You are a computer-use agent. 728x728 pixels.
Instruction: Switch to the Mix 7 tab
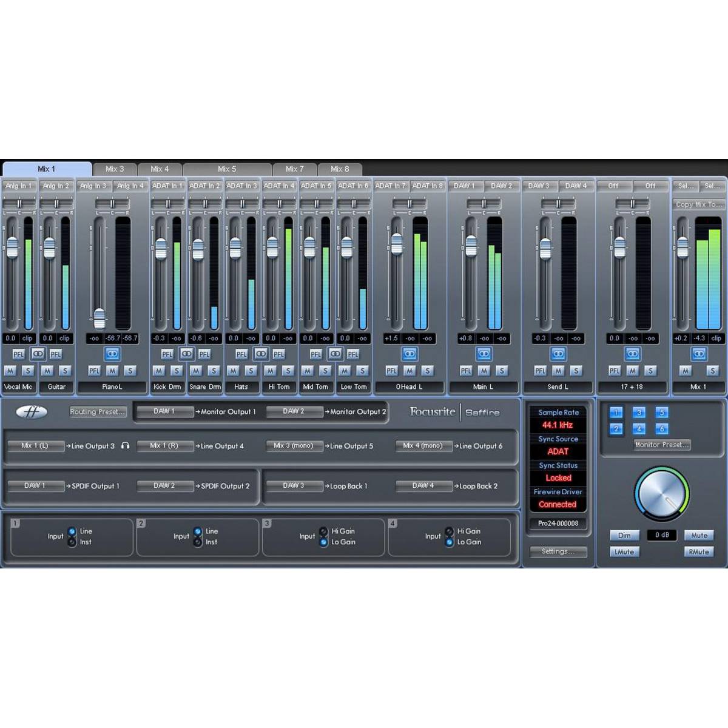294,169
